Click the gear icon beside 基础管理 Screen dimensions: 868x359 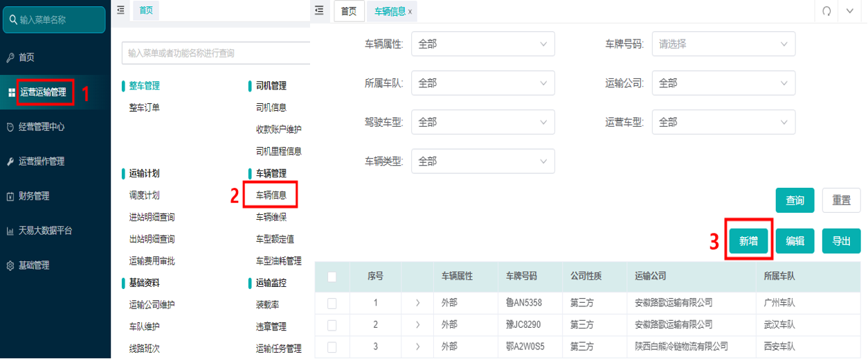[10, 265]
